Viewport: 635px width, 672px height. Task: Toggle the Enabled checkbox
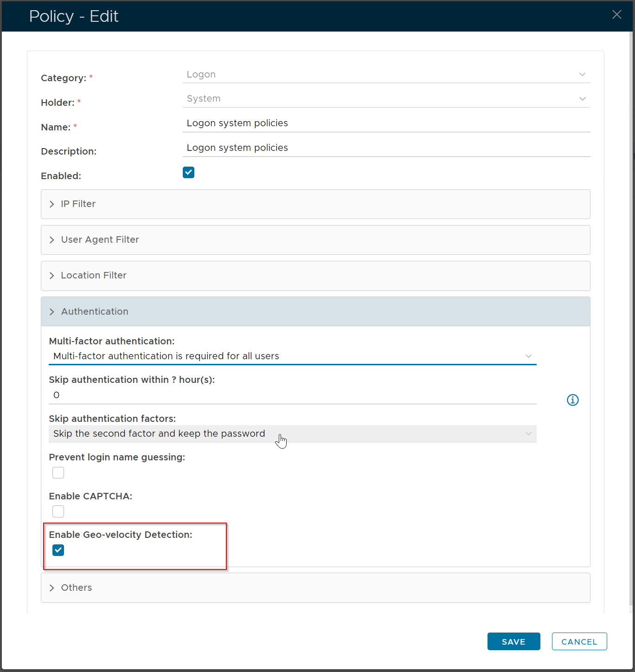(x=188, y=173)
